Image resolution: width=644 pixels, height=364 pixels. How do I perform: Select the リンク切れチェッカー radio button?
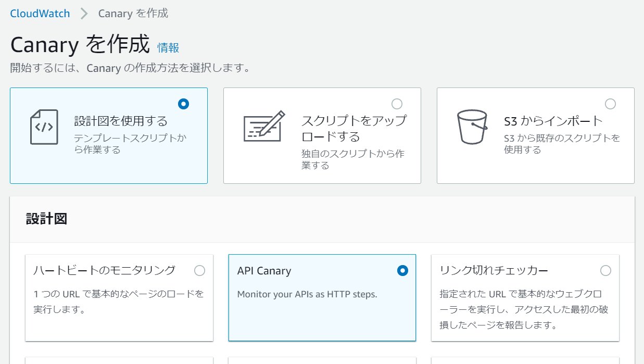click(x=605, y=271)
